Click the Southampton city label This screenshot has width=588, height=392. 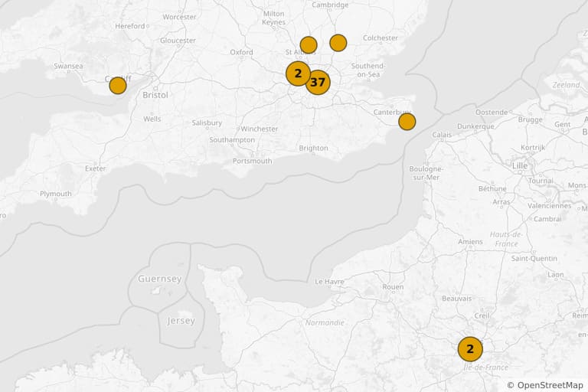(232, 140)
